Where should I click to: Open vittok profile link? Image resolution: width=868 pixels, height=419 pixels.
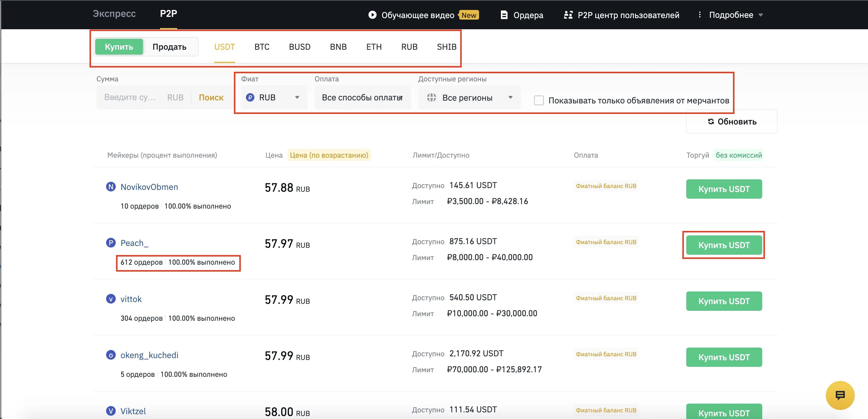pyautogui.click(x=131, y=299)
